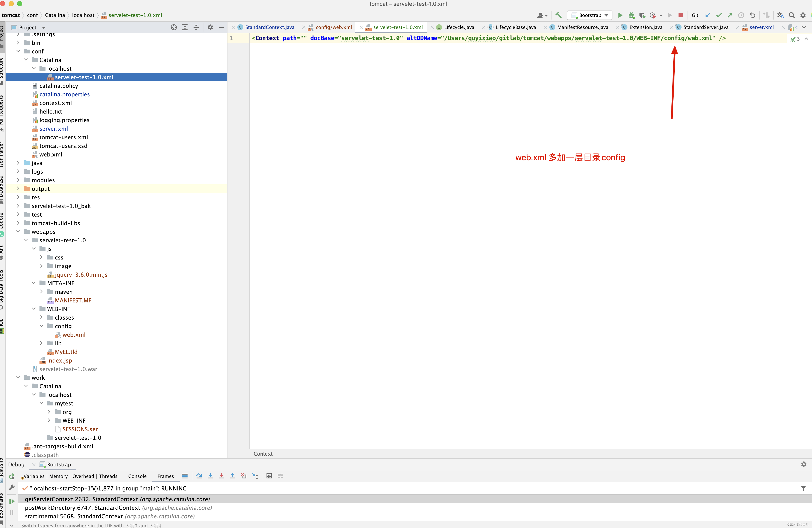Click the green Run button
812x528 pixels.
(620, 15)
